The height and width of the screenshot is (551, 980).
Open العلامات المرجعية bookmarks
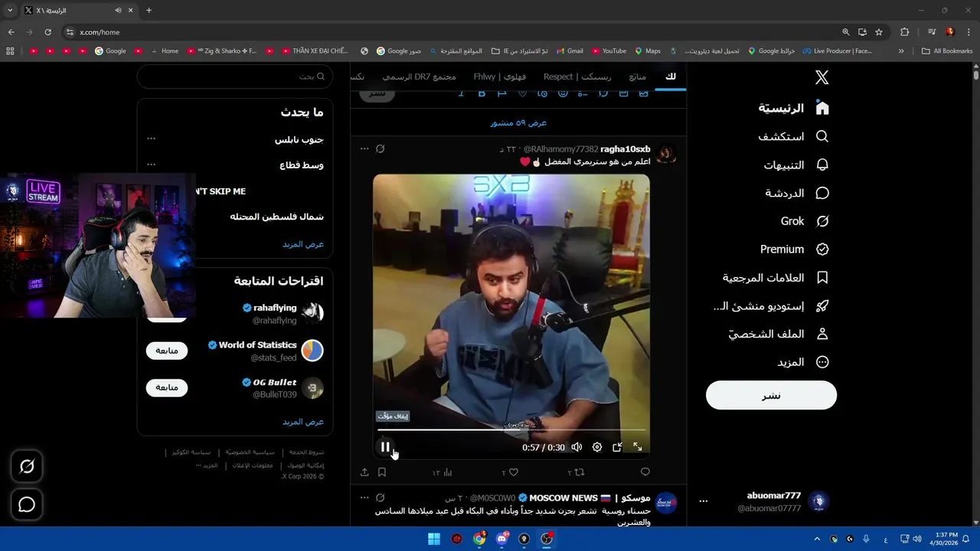(x=776, y=278)
